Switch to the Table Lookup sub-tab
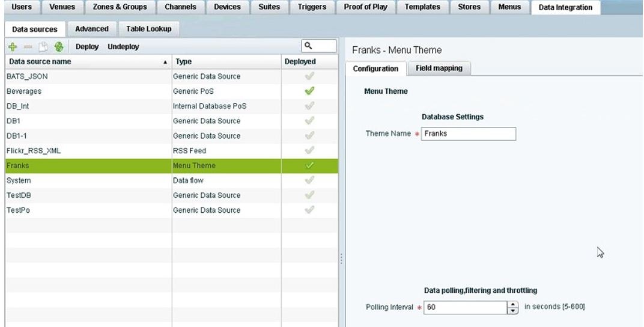644x327 pixels. point(148,29)
